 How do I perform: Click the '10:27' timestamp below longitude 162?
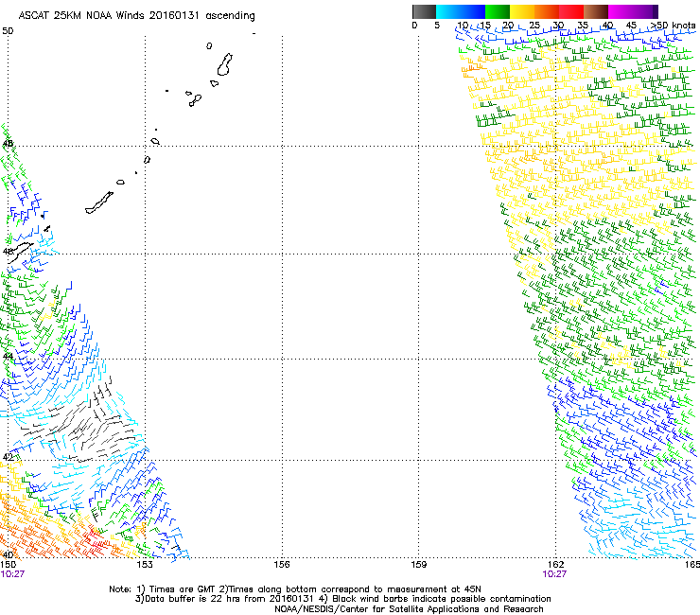click(554, 574)
